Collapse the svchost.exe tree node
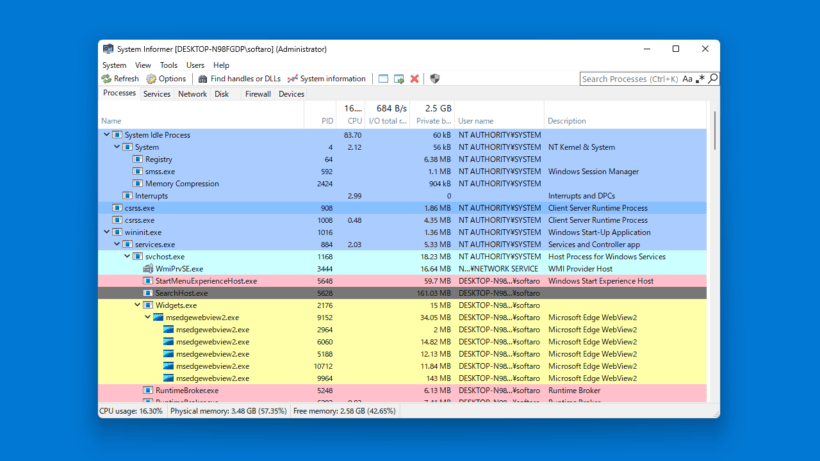This screenshot has height=461, width=820. (x=127, y=256)
